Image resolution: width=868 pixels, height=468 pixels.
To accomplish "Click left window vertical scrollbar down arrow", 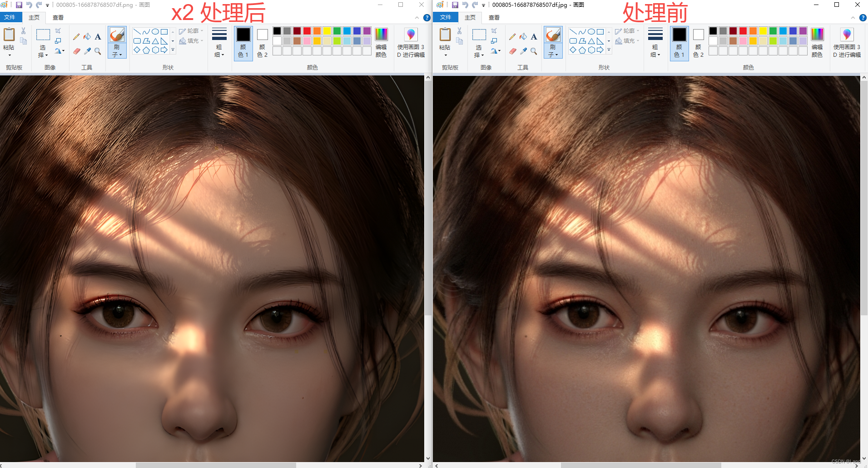I will 428,458.
